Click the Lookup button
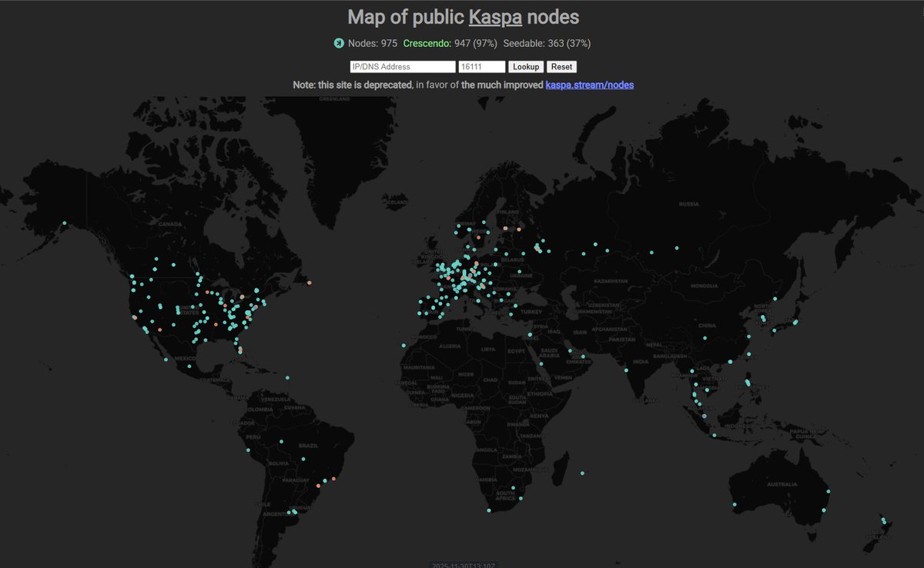 tap(526, 67)
